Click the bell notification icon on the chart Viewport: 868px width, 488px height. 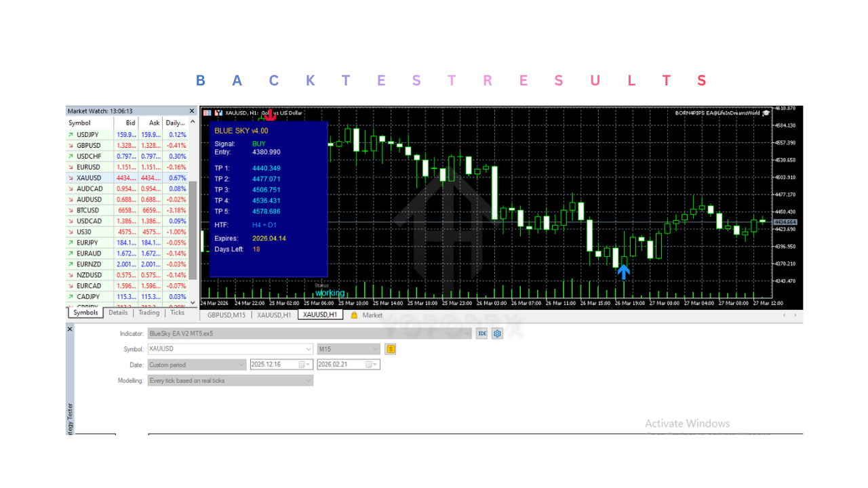[x=766, y=113]
